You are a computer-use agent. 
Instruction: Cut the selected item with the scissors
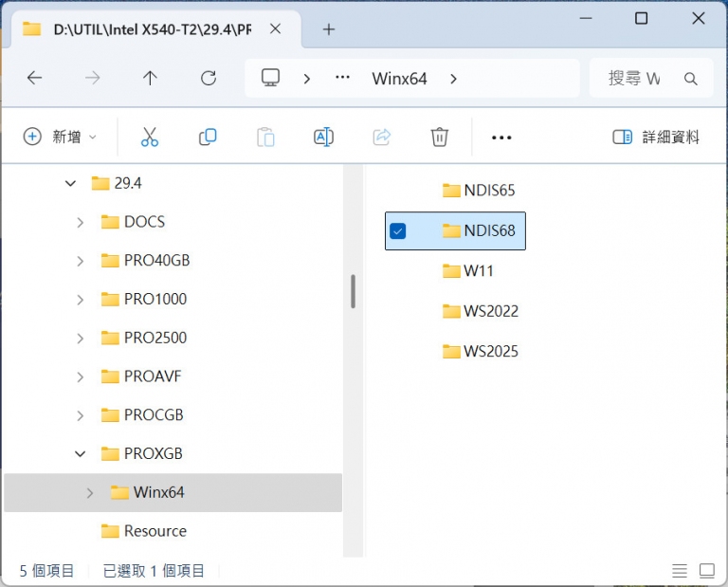pos(150,137)
